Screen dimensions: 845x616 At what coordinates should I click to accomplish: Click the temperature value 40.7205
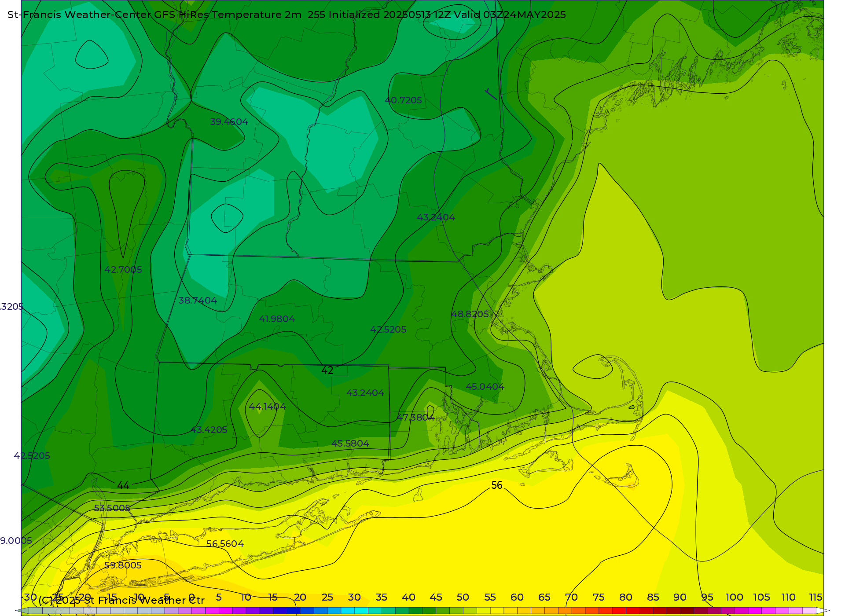403,100
